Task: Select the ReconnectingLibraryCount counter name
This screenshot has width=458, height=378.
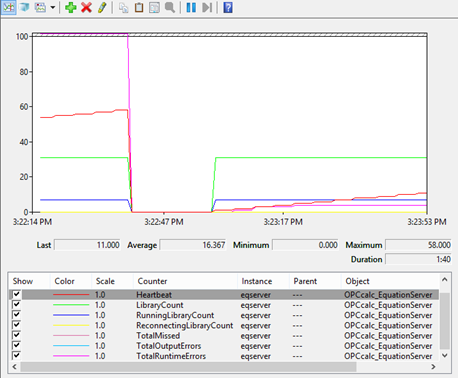Action: [184, 325]
